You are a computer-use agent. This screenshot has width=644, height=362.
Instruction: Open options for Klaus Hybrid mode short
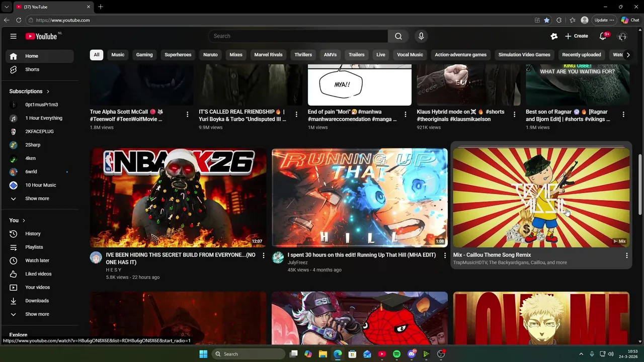(x=514, y=115)
